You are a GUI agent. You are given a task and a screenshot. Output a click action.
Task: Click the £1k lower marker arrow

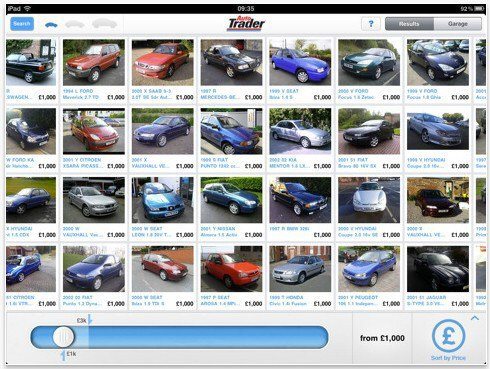click(63, 355)
